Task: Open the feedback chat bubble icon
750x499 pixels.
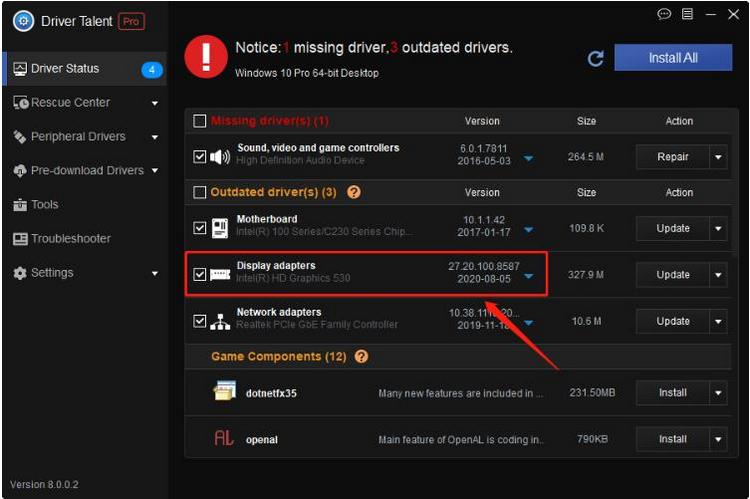Action: coord(664,14)
